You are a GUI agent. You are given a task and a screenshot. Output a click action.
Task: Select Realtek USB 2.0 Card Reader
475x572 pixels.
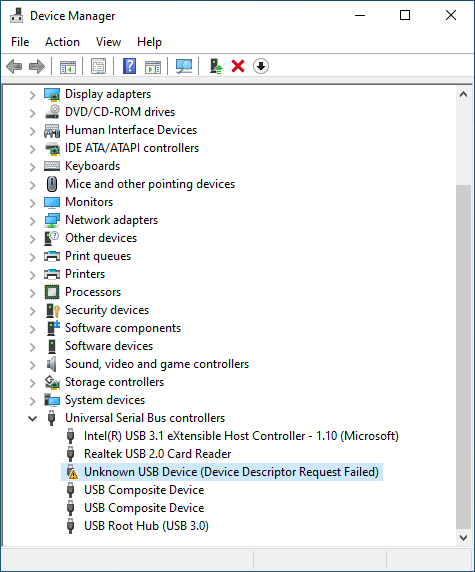pyautogui.click(x=158, y=454)
